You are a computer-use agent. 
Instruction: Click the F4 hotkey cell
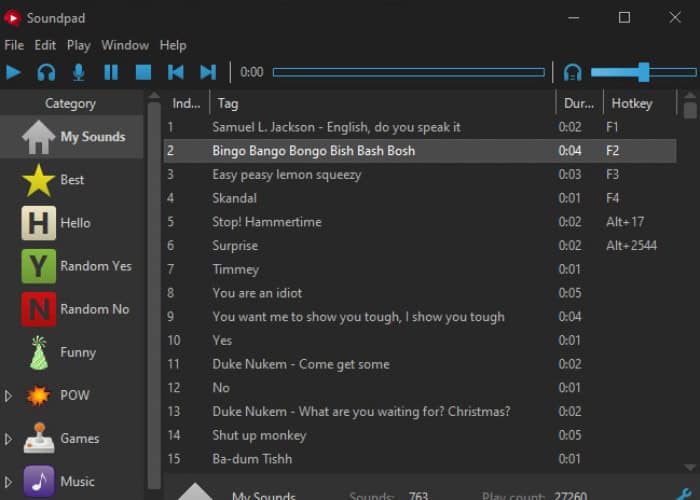[x=612, y=198]
